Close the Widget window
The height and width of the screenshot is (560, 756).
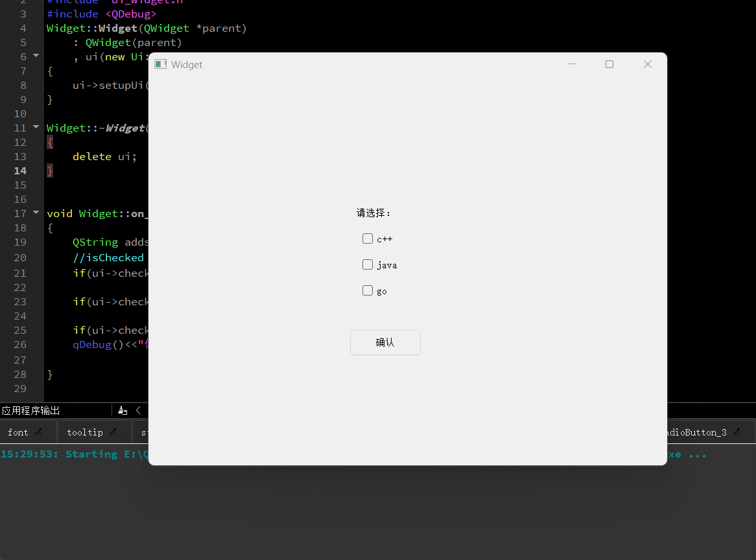[x=648, y=64]
